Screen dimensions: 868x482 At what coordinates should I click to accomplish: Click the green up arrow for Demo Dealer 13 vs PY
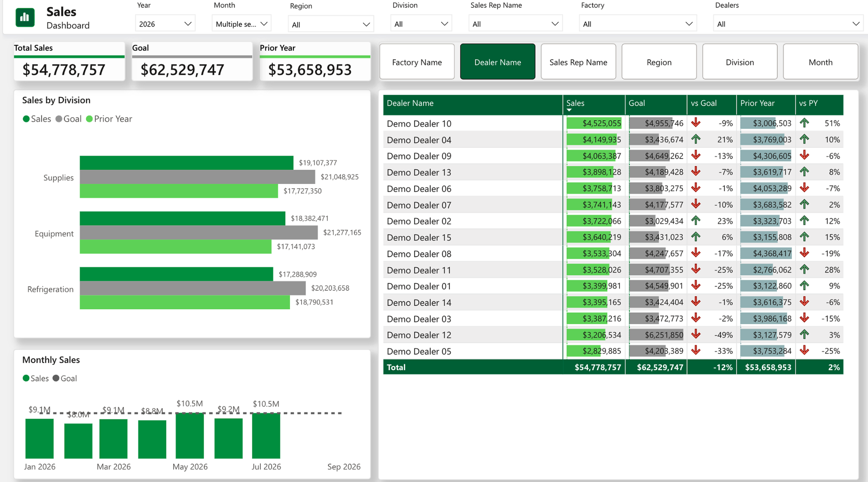804,172
